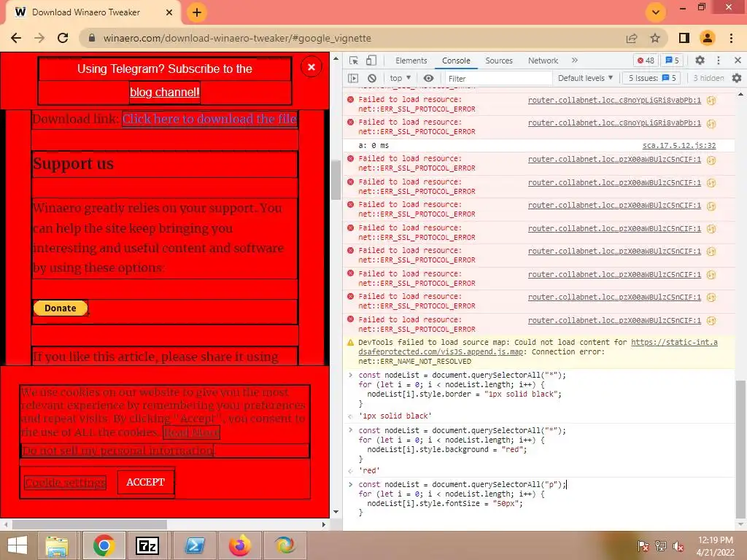Viewport: 747px width, 560px height.
Task: Click the padlock site info icon
Action: 92,38
